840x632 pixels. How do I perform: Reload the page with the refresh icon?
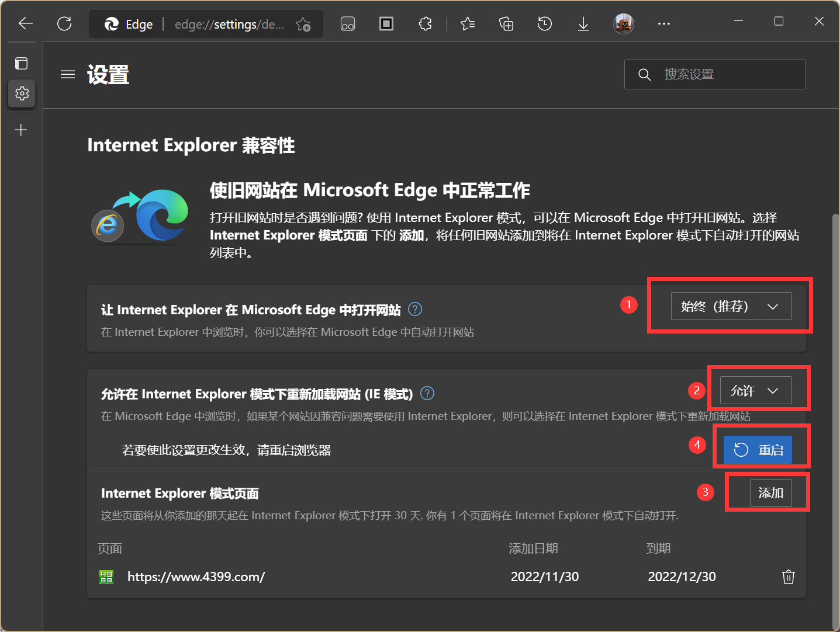pyautogui.click(x=64, y=23)
